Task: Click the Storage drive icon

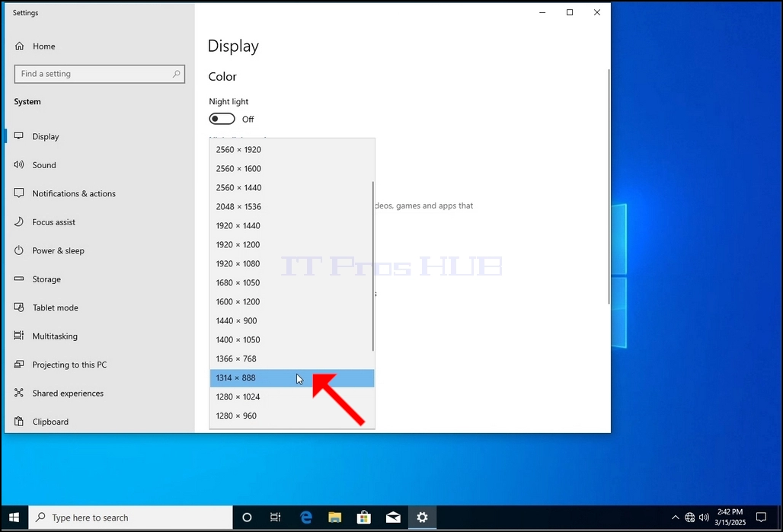Action: pos(19,279)
